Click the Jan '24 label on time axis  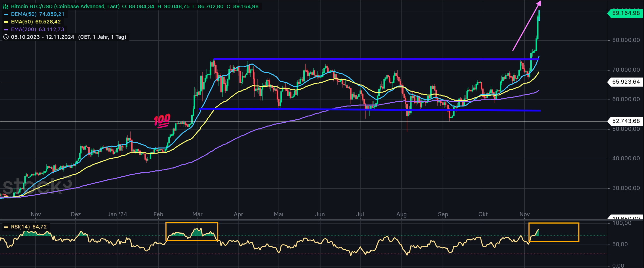tap(117, 214)
